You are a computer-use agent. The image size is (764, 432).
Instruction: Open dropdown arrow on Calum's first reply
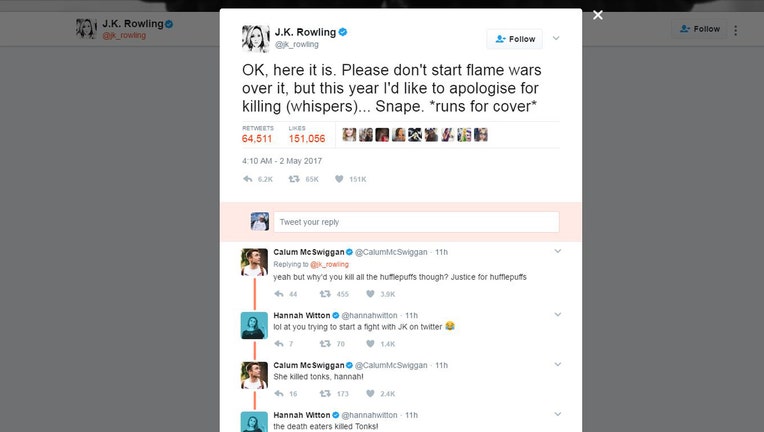[x=557, y=251]
